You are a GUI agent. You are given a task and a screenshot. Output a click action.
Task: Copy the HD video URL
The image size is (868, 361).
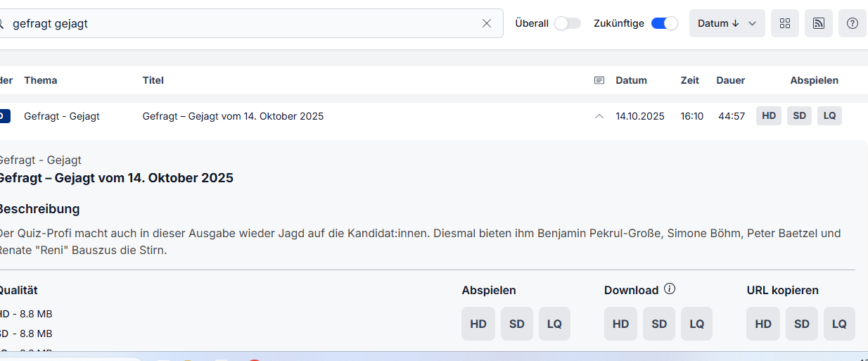(763, 324)
